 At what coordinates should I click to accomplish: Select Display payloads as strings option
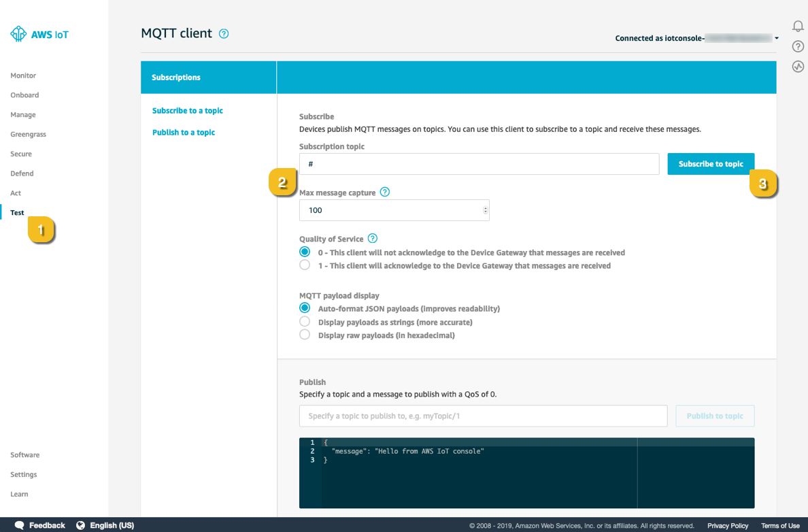(305, 322)
